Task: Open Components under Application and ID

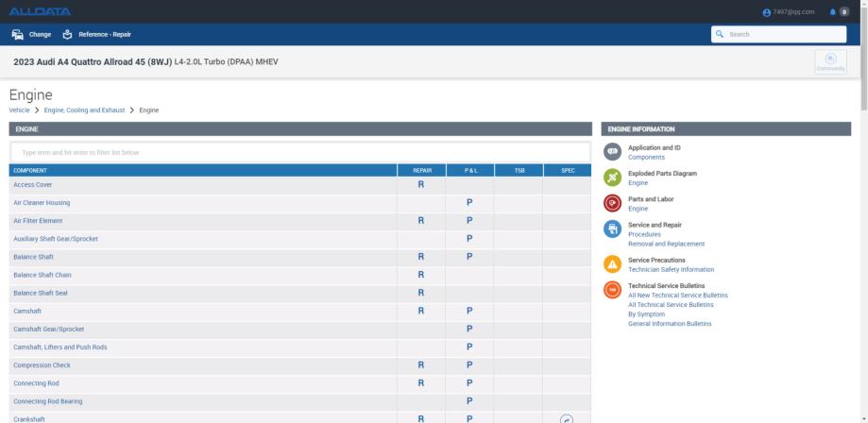Action: click(x=646, y=158)
